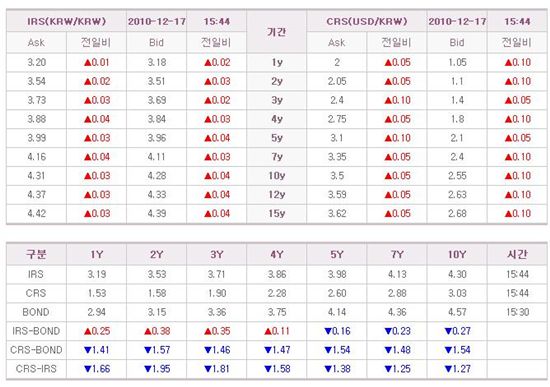Click the CRS-IRS row label

point(36,369)
